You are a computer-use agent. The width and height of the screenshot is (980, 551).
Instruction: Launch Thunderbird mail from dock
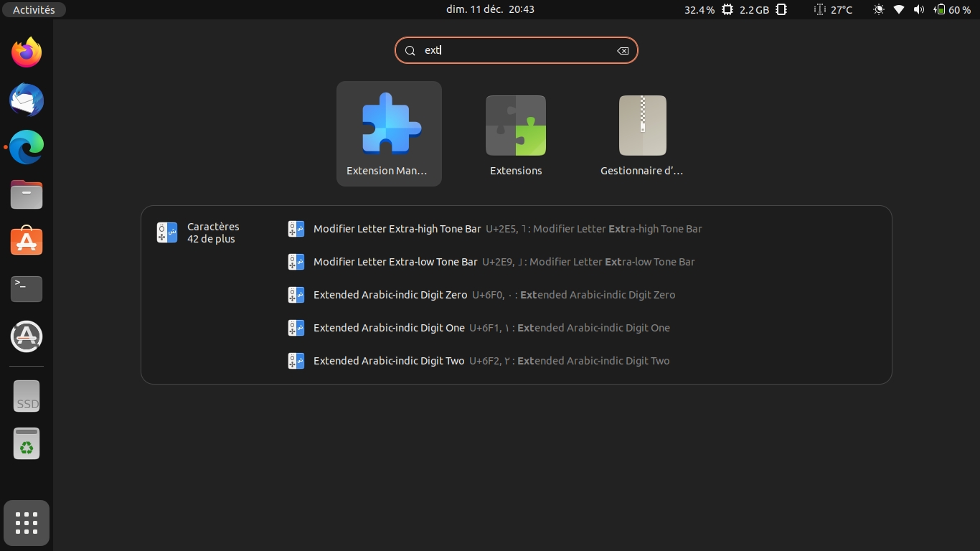[x=27, y=100]
